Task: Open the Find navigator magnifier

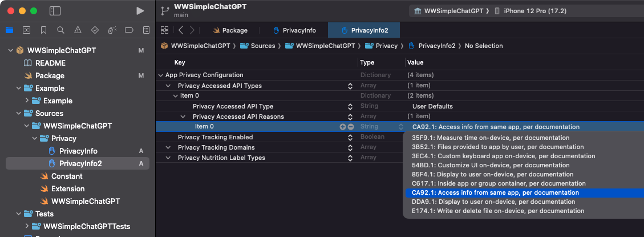Action: (61, 30)
